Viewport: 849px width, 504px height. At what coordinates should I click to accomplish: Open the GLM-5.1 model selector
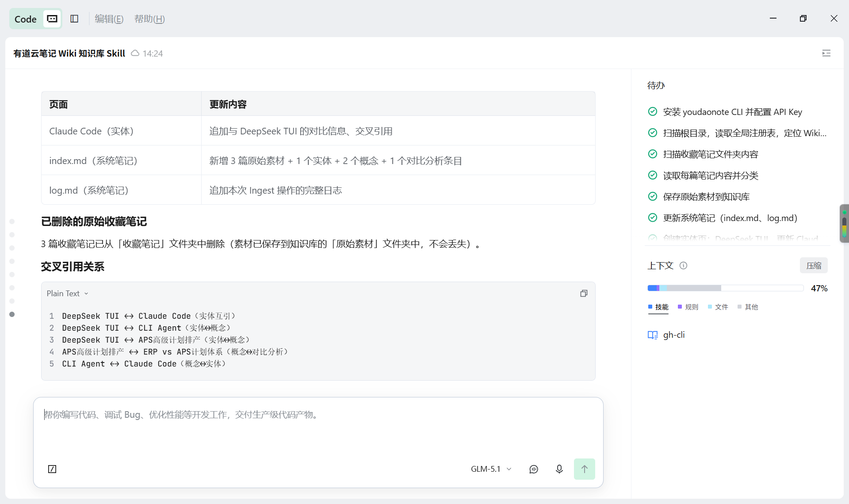pos(491,469)
